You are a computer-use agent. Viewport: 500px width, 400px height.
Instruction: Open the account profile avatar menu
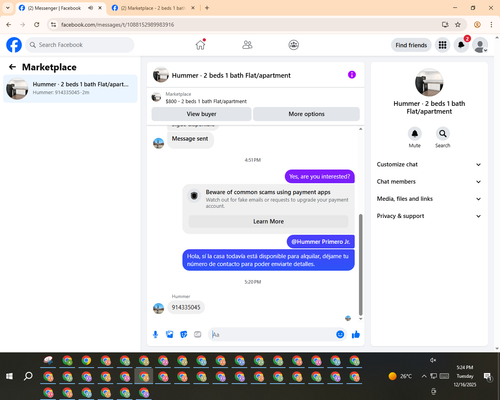tap(480, 45)
